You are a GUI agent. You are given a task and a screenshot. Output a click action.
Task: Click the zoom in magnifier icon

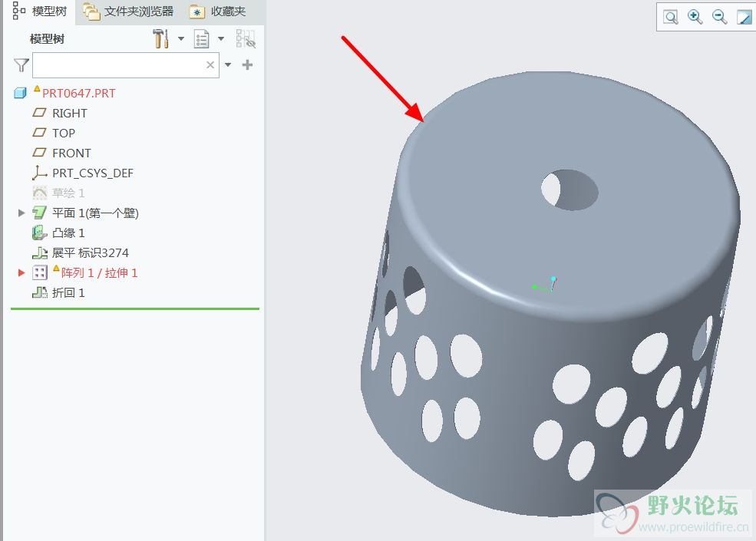(x=695, y=17)
